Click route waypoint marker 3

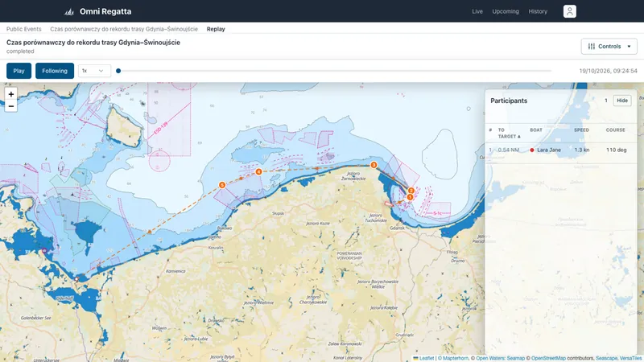click(x=374, y=165)
